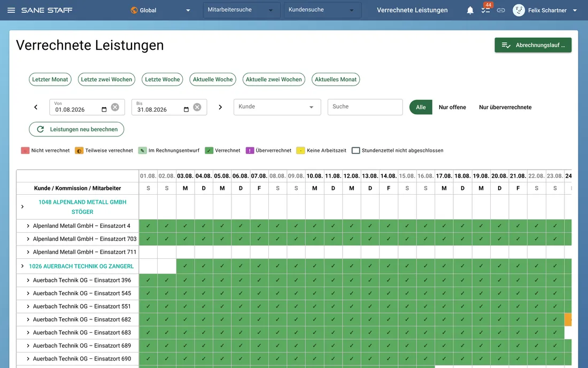Screen dimensions: 588x368
Task: Click the Suche input field
Action: pyautogui.click(x=365, y=107)
